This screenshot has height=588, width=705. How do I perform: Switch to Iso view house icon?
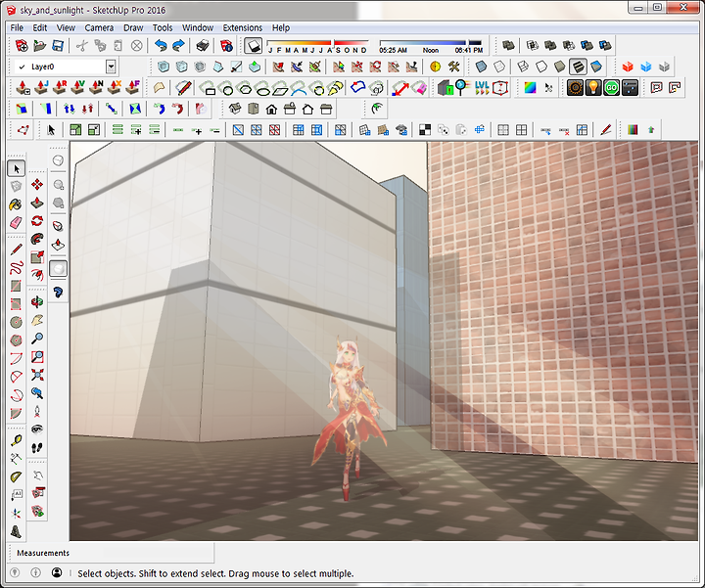click(x=235, y=109)
